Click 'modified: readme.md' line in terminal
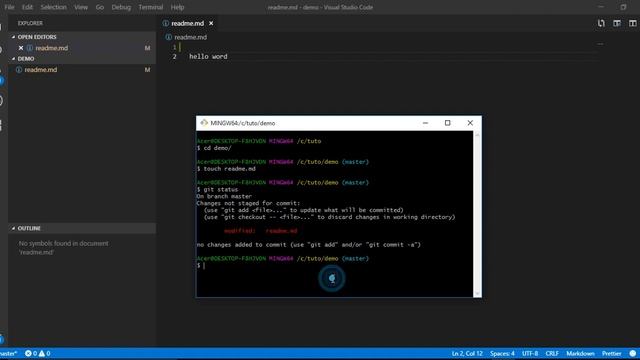The width and height of the screenshot is (640, 360). click(x=261, y=231)
